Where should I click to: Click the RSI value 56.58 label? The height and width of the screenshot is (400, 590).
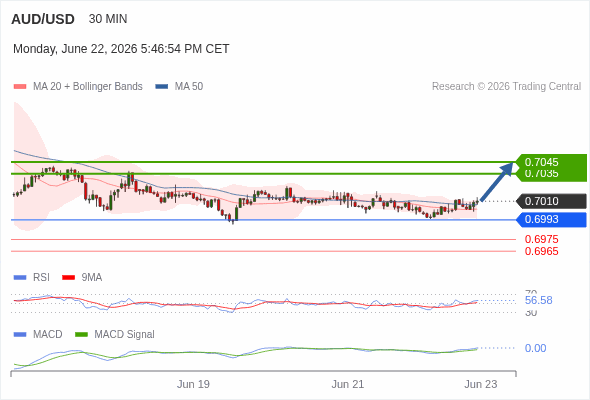click(x=538, y=300)
